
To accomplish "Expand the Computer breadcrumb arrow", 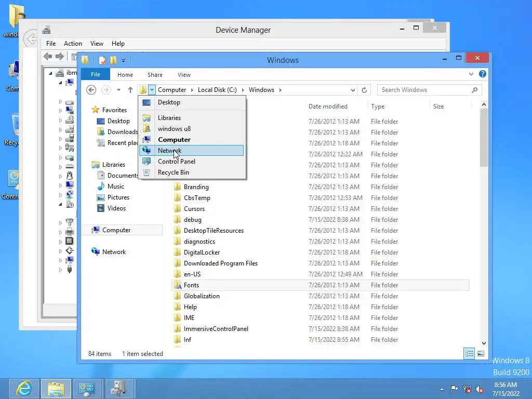I will tap(192, 90).
